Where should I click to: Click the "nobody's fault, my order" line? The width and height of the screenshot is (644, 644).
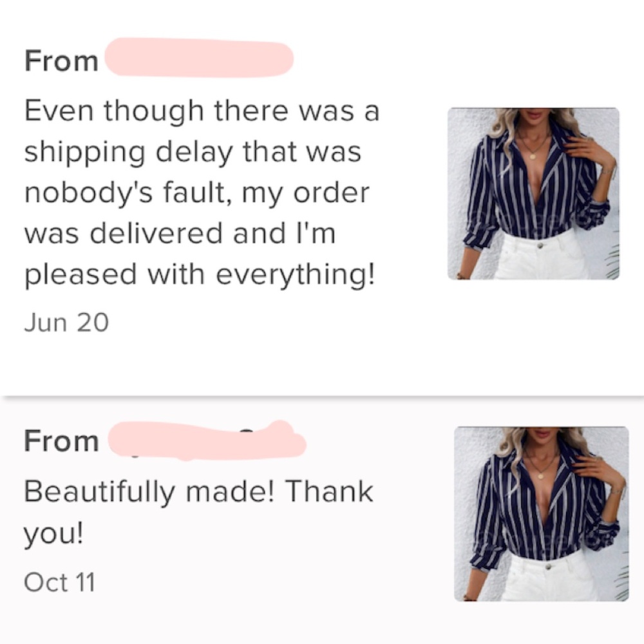point(196,193)
